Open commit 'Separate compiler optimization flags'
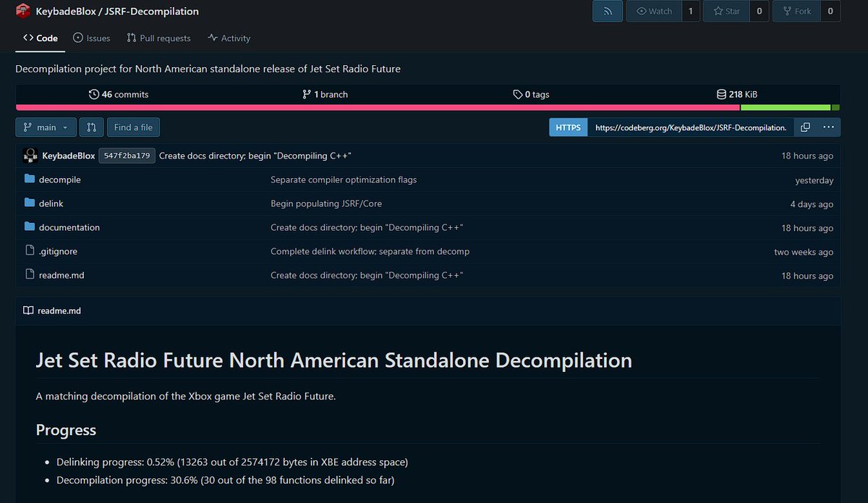The width and height of the screenshot is (868, 503). pyautogui.click(x=344, y=179)
